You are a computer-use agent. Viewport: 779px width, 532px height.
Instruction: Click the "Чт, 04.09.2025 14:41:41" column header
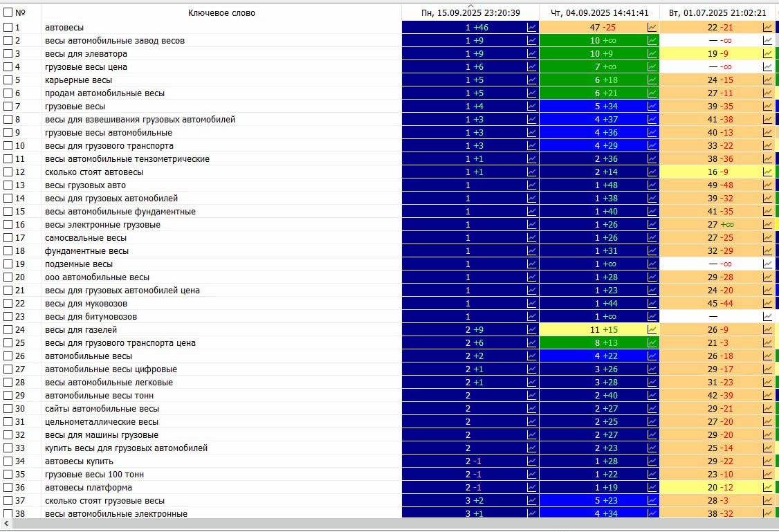click(599, 12)
